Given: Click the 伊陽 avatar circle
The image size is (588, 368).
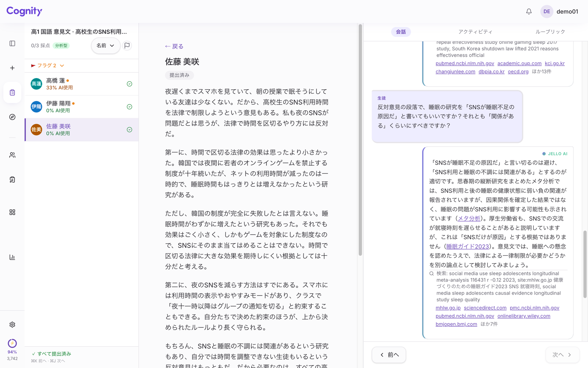Looking at the screenshot, I should click(36, 107).
